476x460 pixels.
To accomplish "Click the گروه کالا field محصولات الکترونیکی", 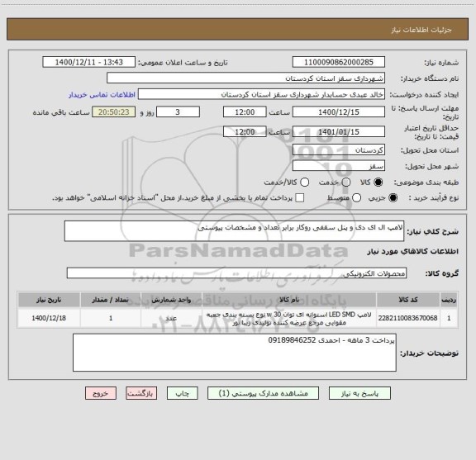I will coord(236,273).
